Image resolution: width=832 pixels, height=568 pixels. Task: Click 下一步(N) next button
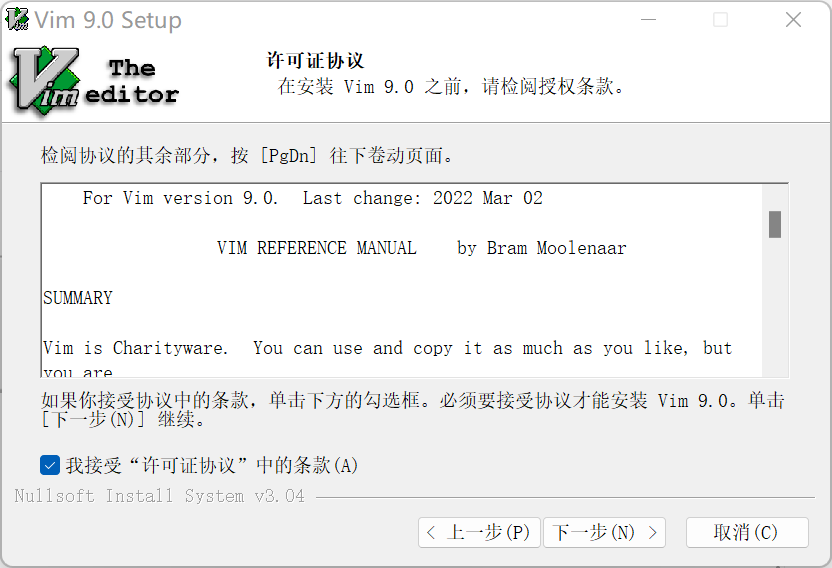[x=604, y=532]
